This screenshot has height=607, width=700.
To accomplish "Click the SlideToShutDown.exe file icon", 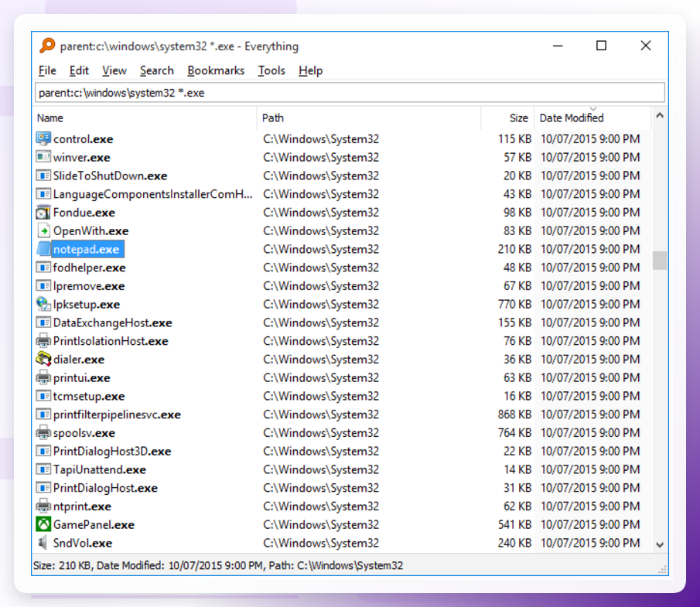I will tap(43, 176).
